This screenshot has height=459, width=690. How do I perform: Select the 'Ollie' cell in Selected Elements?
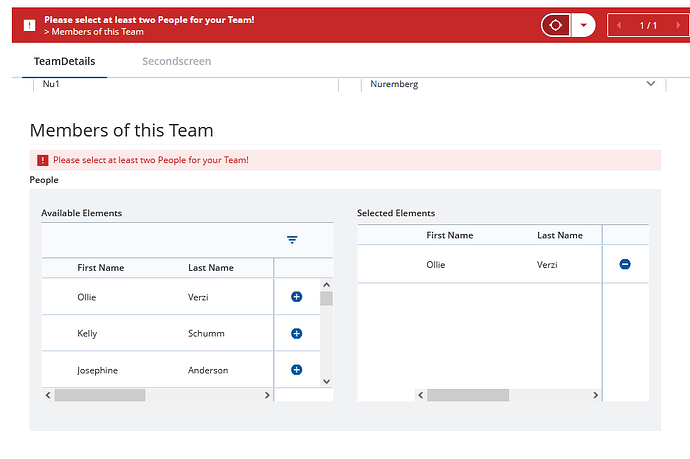tap(436, 264)
